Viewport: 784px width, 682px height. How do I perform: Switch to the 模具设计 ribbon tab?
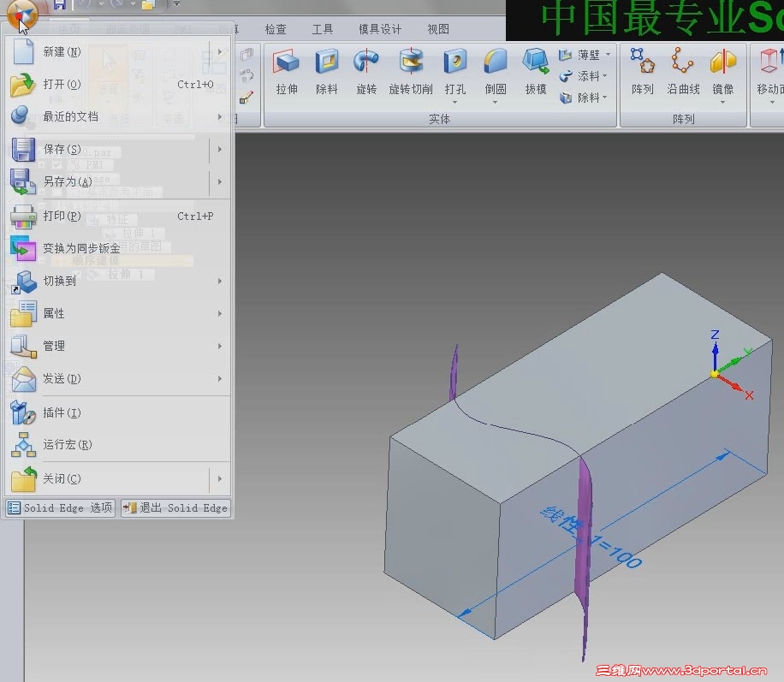pos(380,29)
